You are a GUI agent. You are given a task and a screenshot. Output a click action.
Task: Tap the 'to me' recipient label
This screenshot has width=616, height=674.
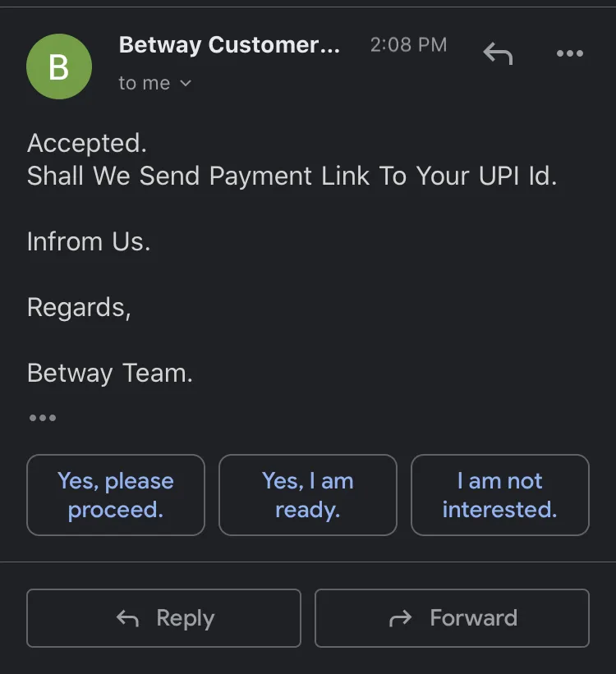[144, 83]
